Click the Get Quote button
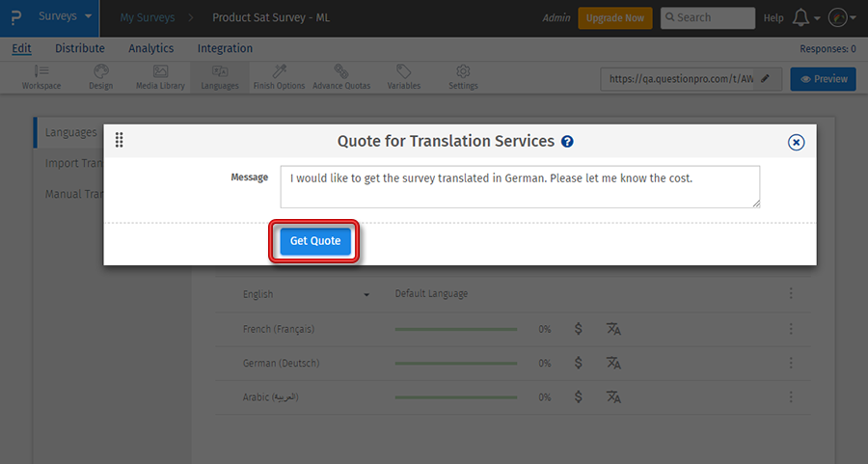This screenshot has height=464, width=868. (x=315, y=241)
